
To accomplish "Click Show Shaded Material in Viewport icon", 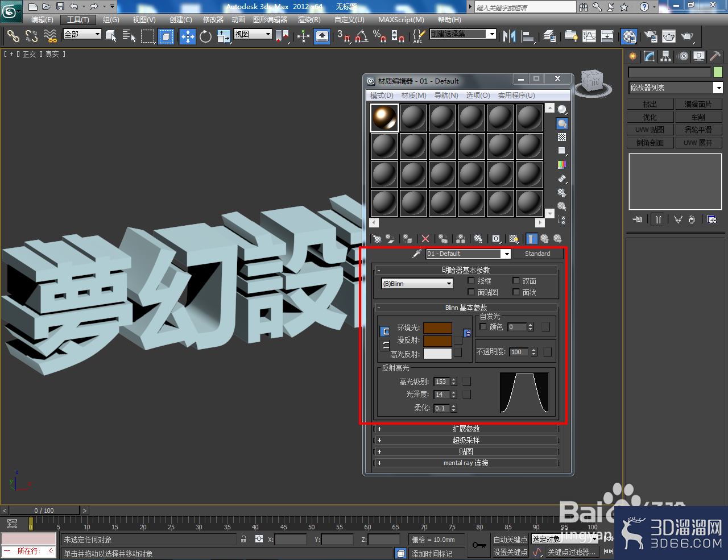I will point(514,239).
